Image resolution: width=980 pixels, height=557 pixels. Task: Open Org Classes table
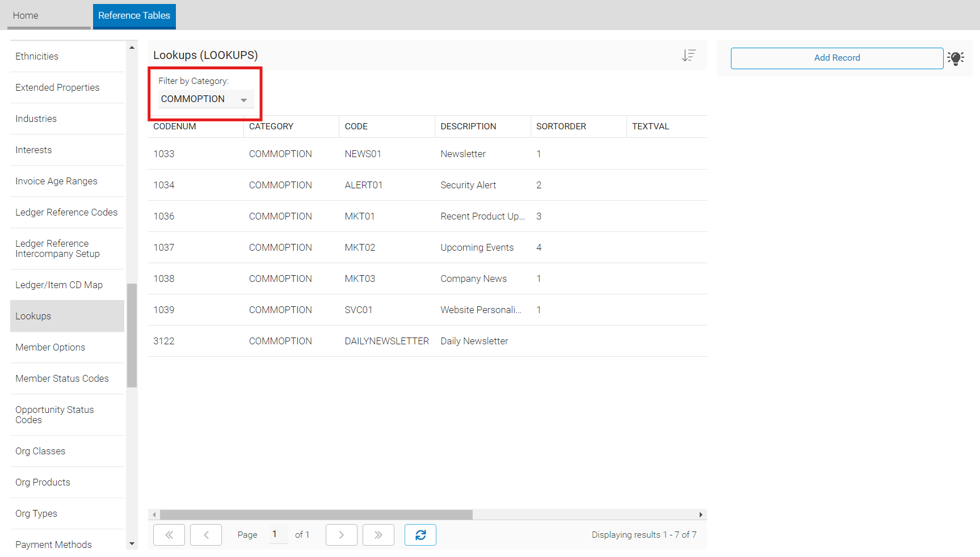67,451
